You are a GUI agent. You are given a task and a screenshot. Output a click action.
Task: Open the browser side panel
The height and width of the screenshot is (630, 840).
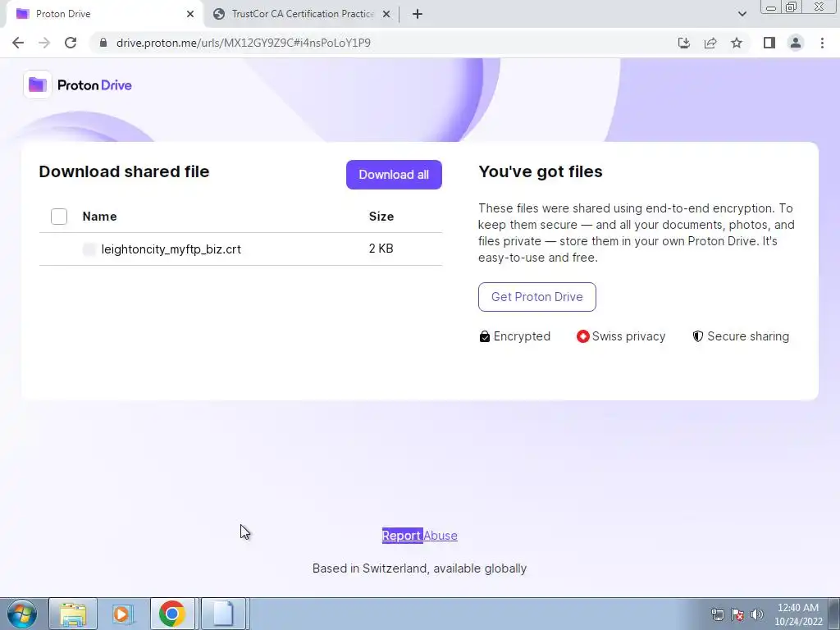tap(769, 43)
